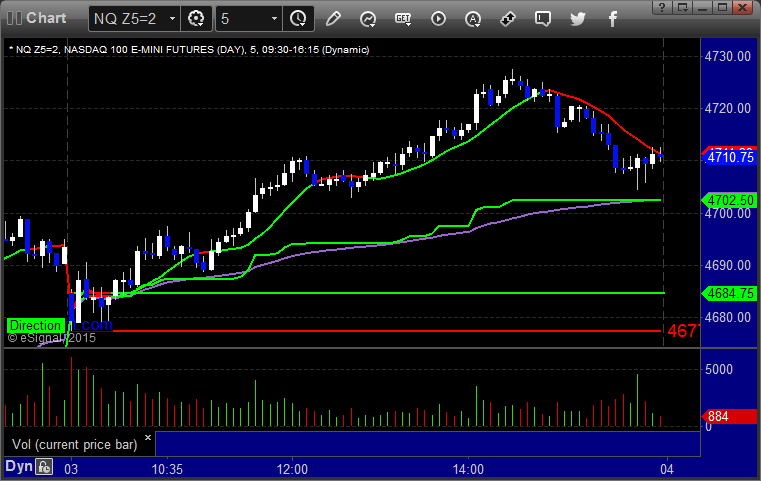This screenshot has height=481, width=761.
Task: Click the 5000 volume axis label
Action: click(719, 369)
